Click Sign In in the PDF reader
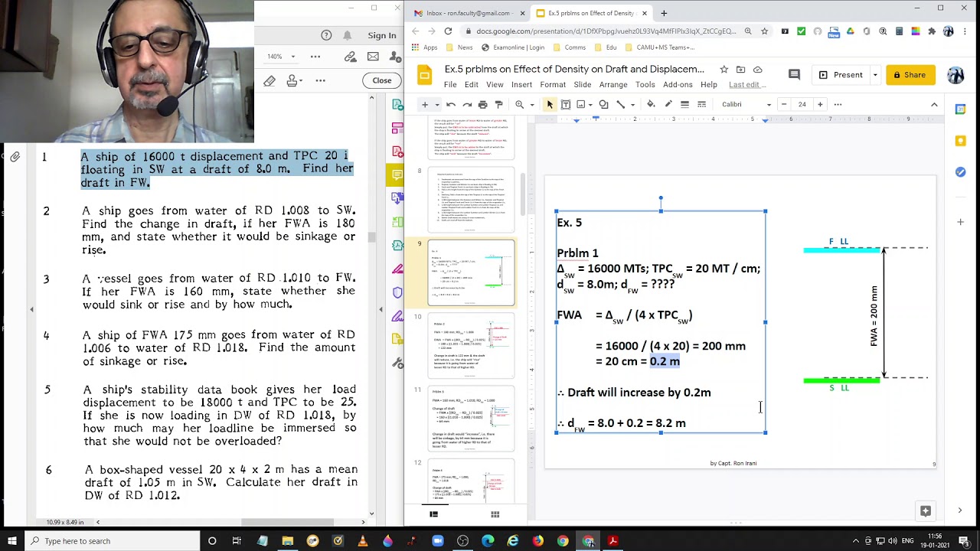Image resolution: width=980 pixels, height=551 pixels. 381,35
